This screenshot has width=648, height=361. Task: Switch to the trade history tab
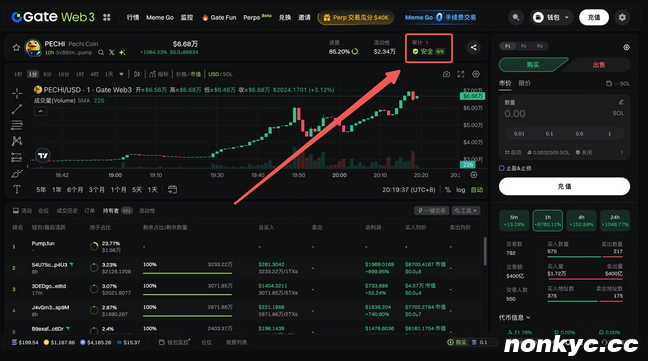[x=67, y=211]
